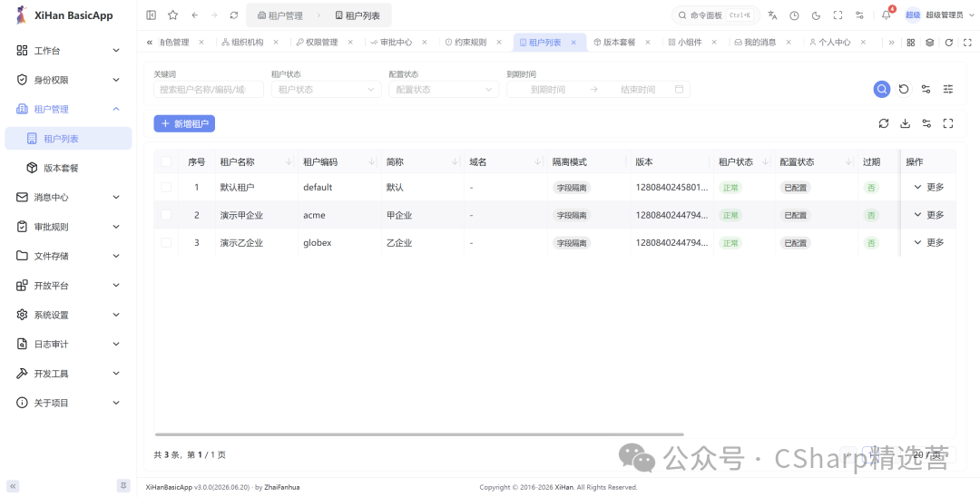This screenshot has width=980, height=497.
Task: Toggle dark mode moon icon
Action: click(817, 15)
